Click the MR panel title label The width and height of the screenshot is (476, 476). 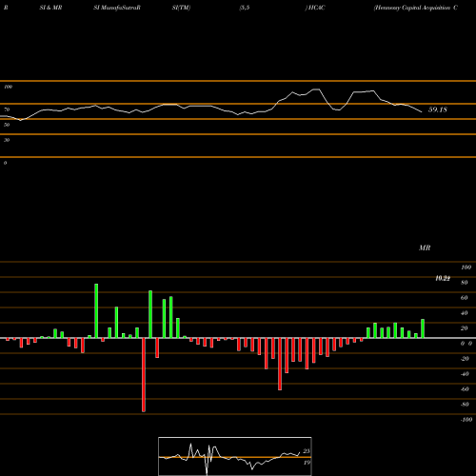(x=425, y=248)
